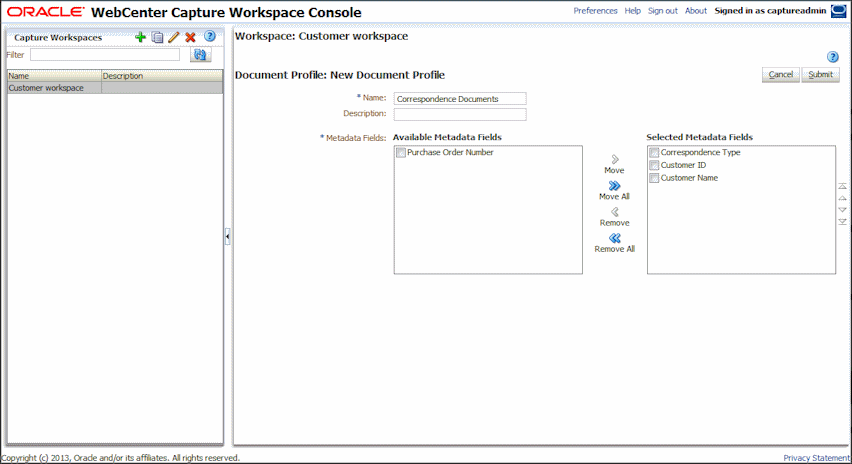
Task: Submit the document profile
Action: point(820,74)
